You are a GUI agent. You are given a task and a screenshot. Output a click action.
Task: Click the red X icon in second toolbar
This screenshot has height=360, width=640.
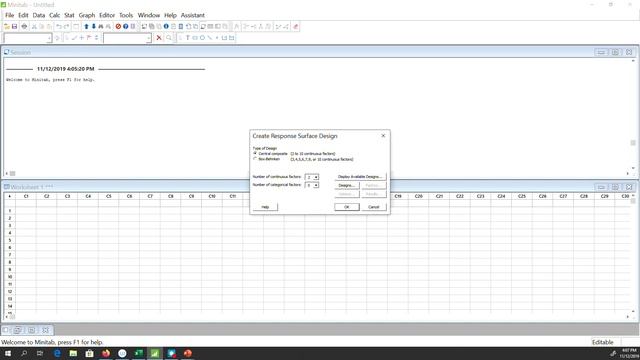(159, 38)
